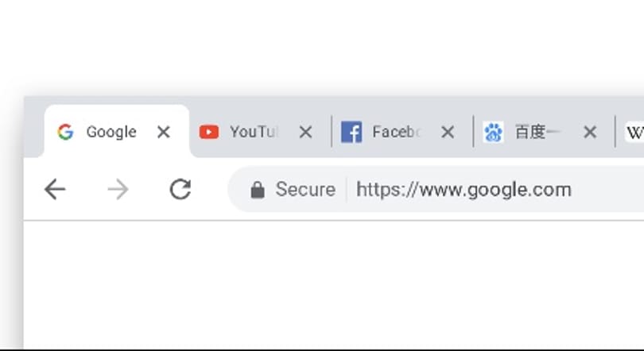The height and width of the screenshot is (351, 644).
Task: Click the https://www.google.com URL text
Action: [464, 190]
